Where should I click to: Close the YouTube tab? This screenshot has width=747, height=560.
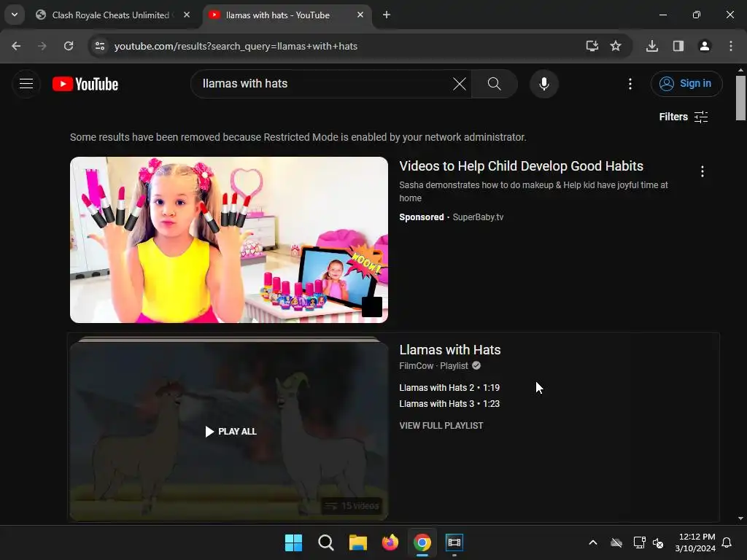[x=360, y=15]
